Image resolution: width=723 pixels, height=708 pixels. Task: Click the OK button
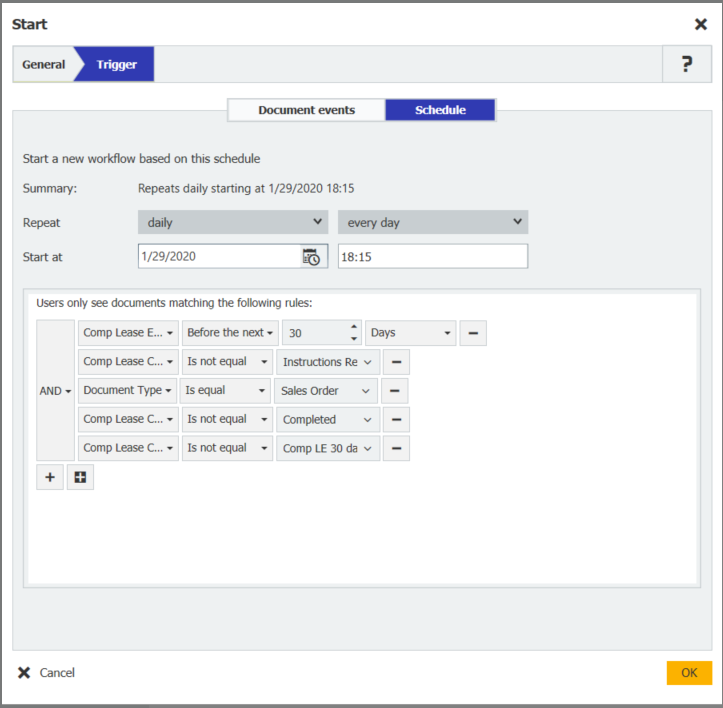coord(689,673)
